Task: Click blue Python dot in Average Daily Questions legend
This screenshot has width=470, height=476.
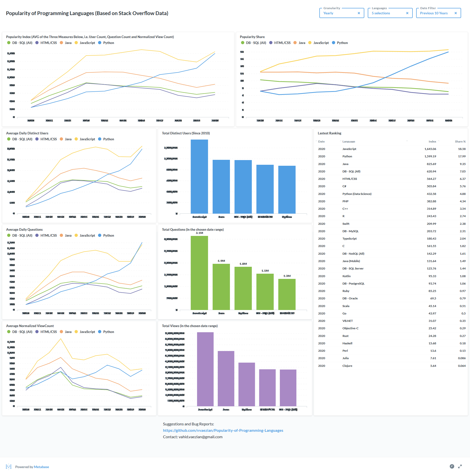Action: pyautogui.click(x=100, y=235)
